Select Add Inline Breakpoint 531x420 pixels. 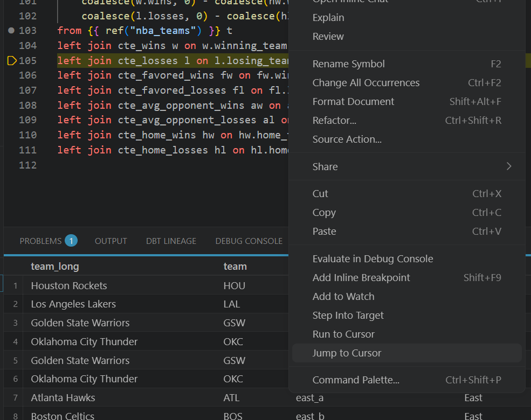406,278
